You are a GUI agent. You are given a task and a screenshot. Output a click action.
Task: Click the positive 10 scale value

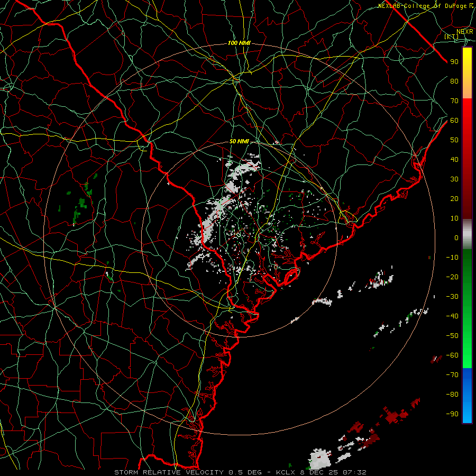click(454, 218)
